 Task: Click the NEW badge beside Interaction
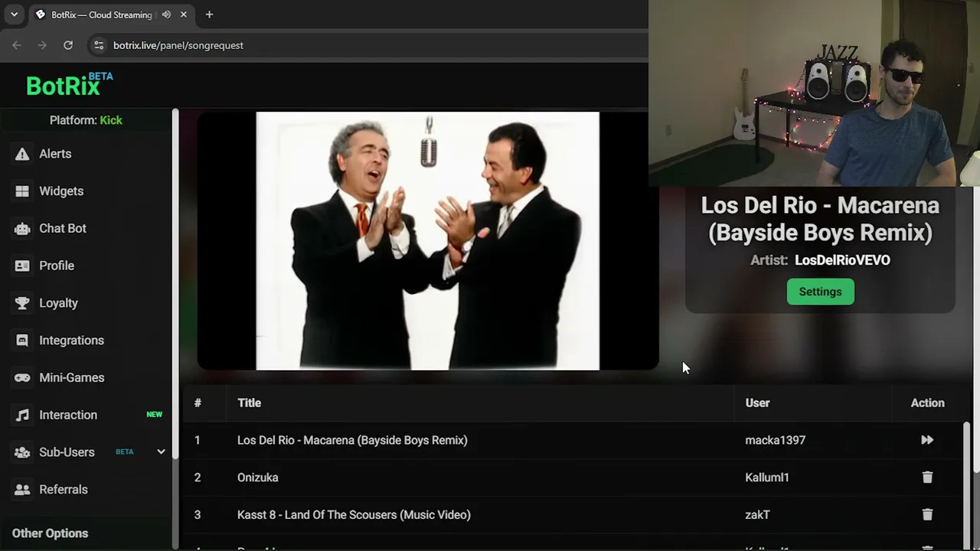[154, 415]
